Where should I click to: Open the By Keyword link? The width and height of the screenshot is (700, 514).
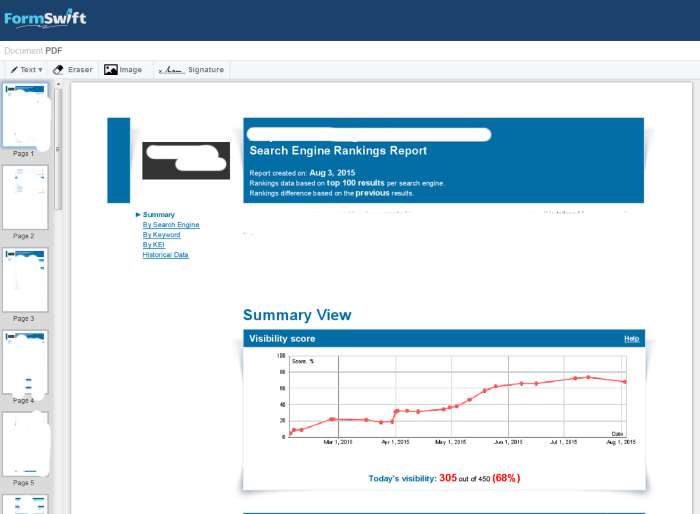coord(162,235)
